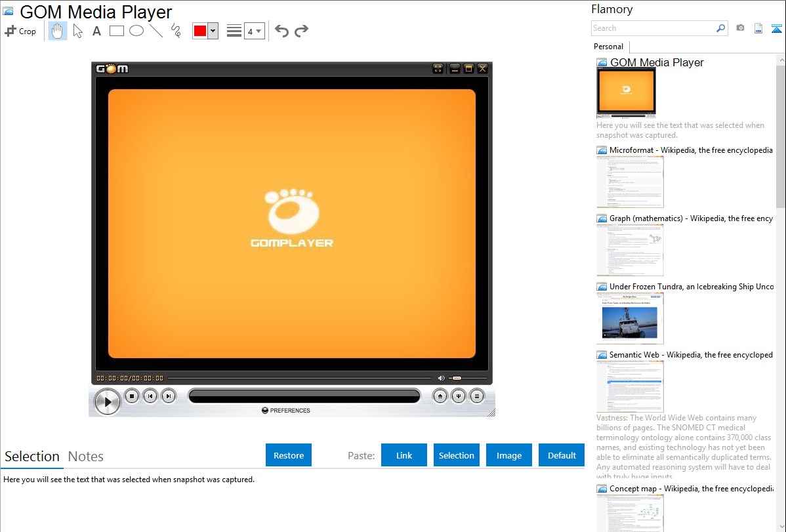Click the blue upward arrow icon
Screen dimensions: 786x532
(x=776, y=28)
